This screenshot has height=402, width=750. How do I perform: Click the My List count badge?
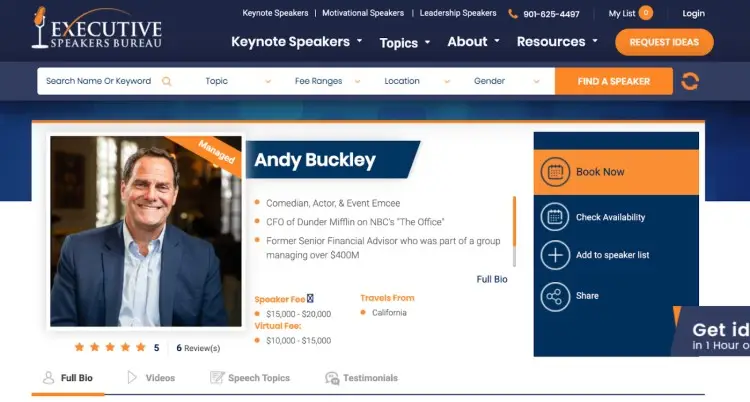[x=645, y=13]
